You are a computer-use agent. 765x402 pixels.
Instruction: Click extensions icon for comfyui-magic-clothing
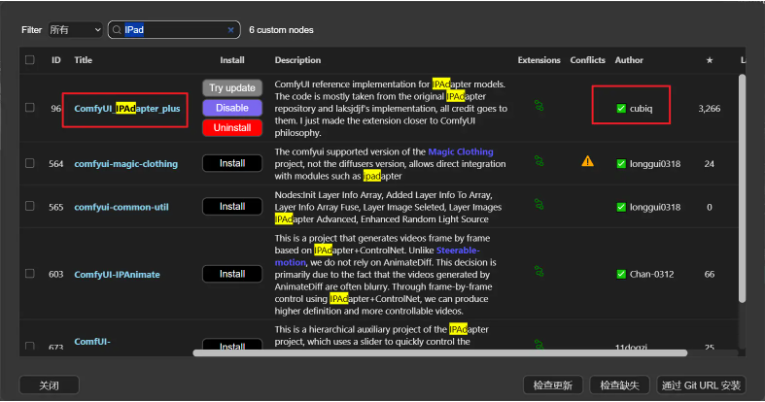click(539, 161)
